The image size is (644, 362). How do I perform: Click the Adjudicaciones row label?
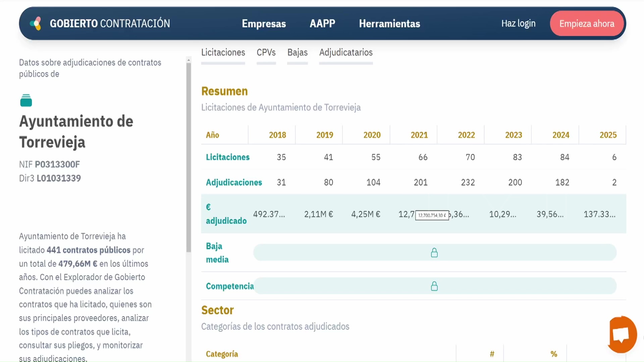[x=234, y=182]
